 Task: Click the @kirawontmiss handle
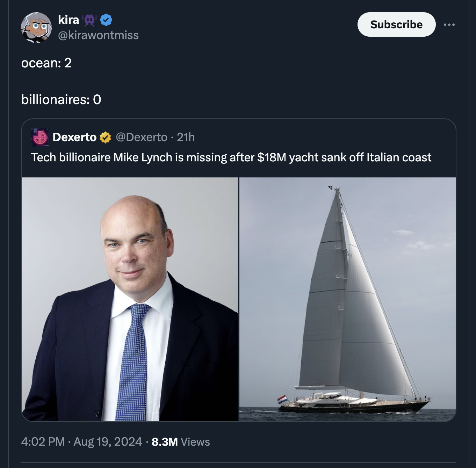[98, 35]
